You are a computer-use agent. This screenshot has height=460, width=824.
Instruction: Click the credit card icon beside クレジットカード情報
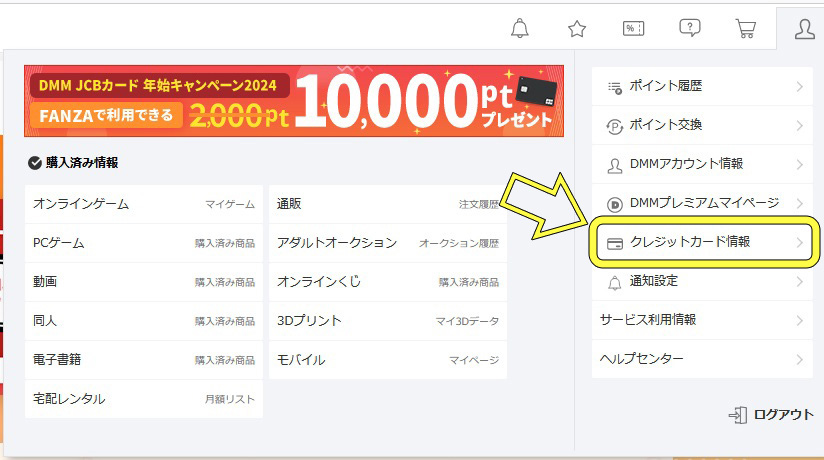click(615, 243)
